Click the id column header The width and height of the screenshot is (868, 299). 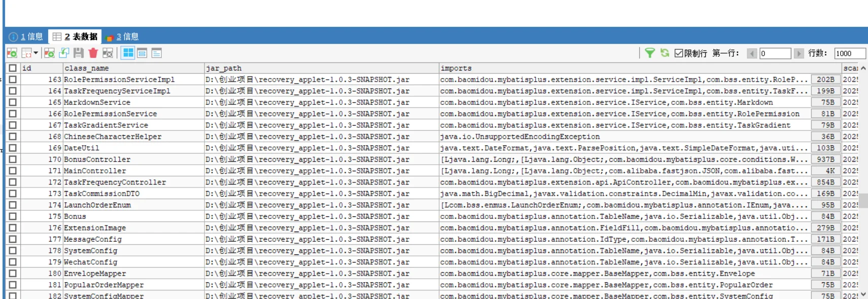42,68
